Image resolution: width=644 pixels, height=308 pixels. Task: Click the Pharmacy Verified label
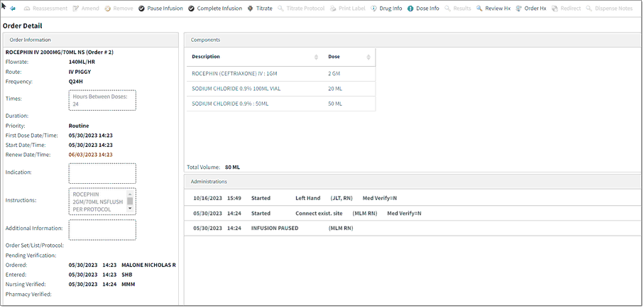[x=28, y=294]
